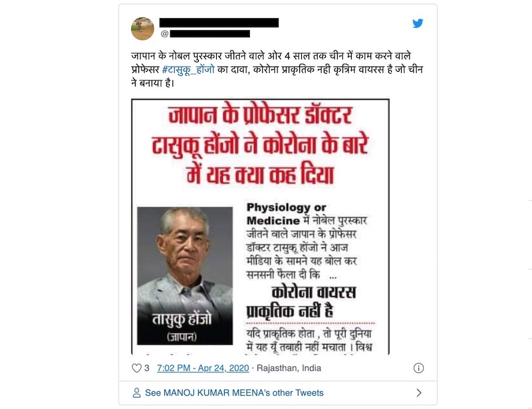Click the Physiology or Medicine text
Image resolution: width=532 pixels, height=409 pixels.
pos(287,214)
